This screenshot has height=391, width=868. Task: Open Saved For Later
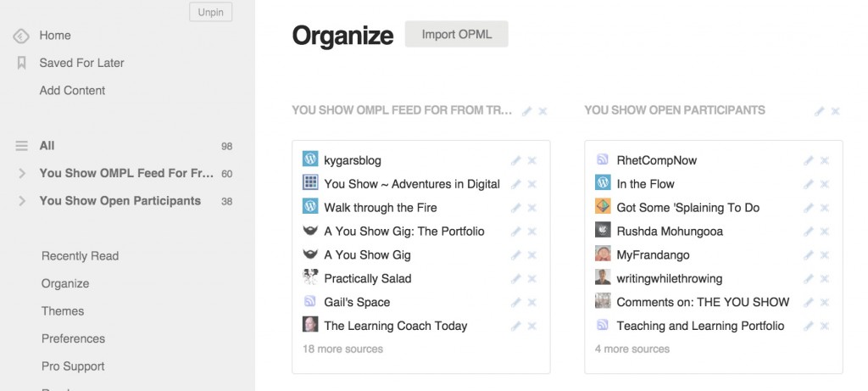point(81,63)
